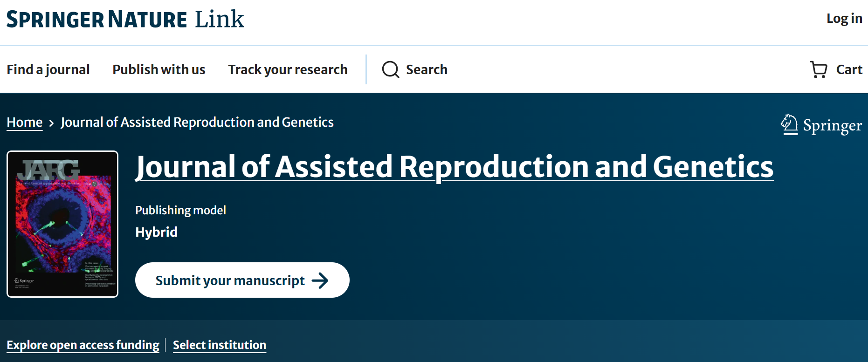Click the breadcrumb chevron separator

pos(51,123)
